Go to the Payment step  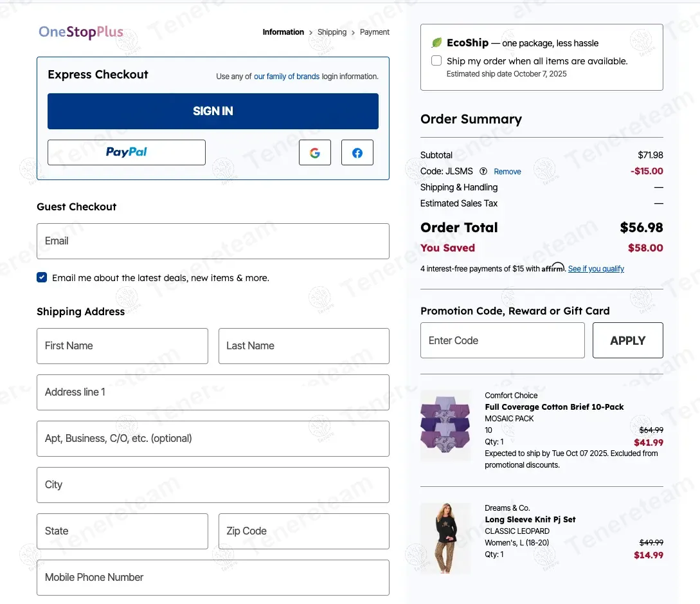[x=375, y=32]
